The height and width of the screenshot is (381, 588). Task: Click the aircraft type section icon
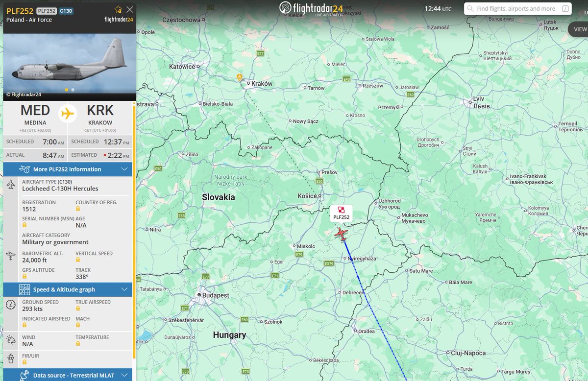point(11,185)
